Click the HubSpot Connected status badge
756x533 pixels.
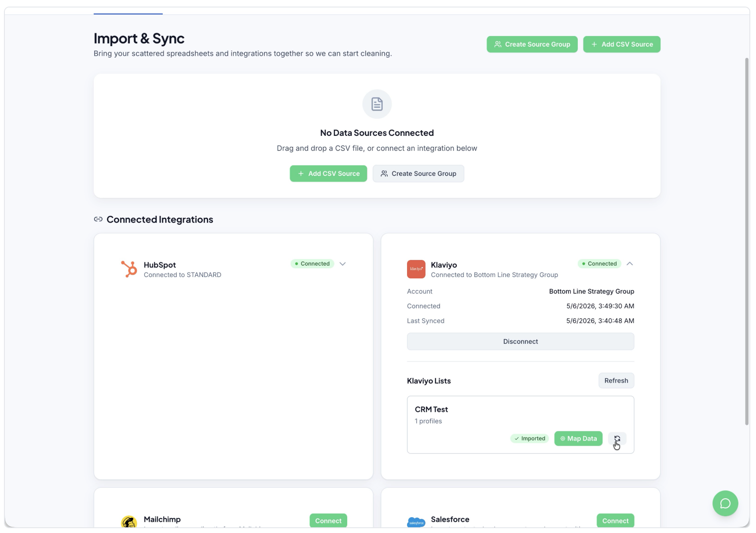point(312,264)
